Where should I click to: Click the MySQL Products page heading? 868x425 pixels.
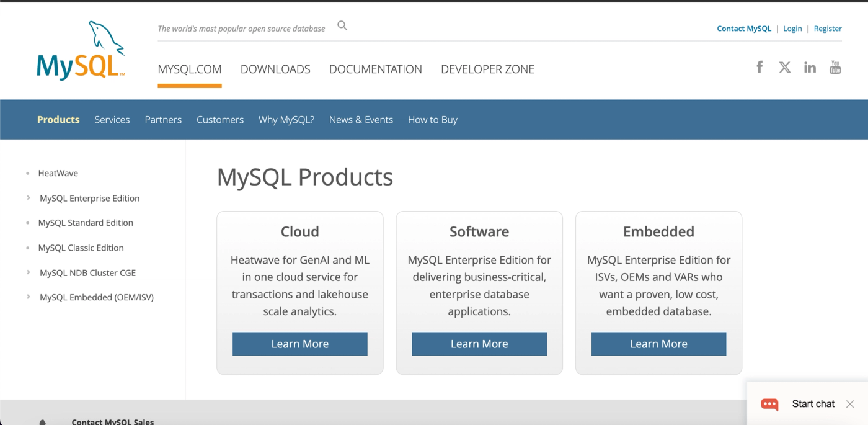point(305,177)
